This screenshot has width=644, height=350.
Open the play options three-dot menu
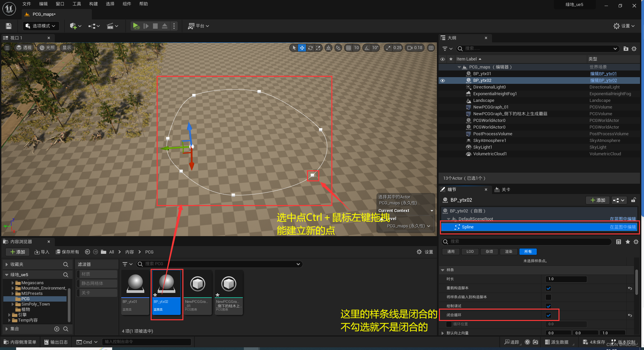click(x=174, y=26)
